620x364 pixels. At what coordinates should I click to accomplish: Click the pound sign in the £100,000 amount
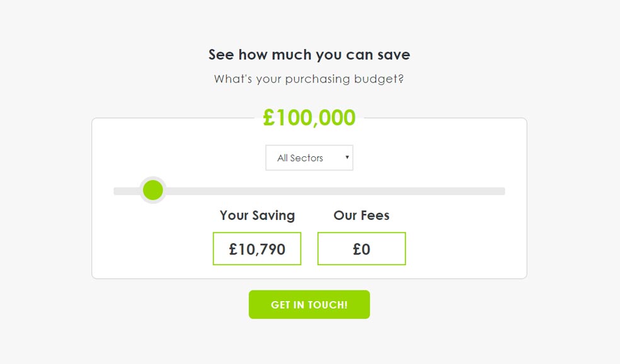269,118
